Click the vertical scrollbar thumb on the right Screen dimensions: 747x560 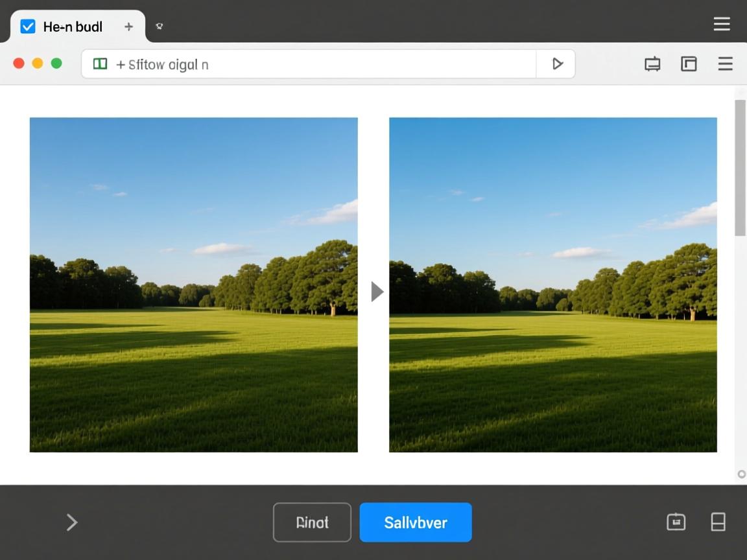pyautogui.click(x=740, y=167)
